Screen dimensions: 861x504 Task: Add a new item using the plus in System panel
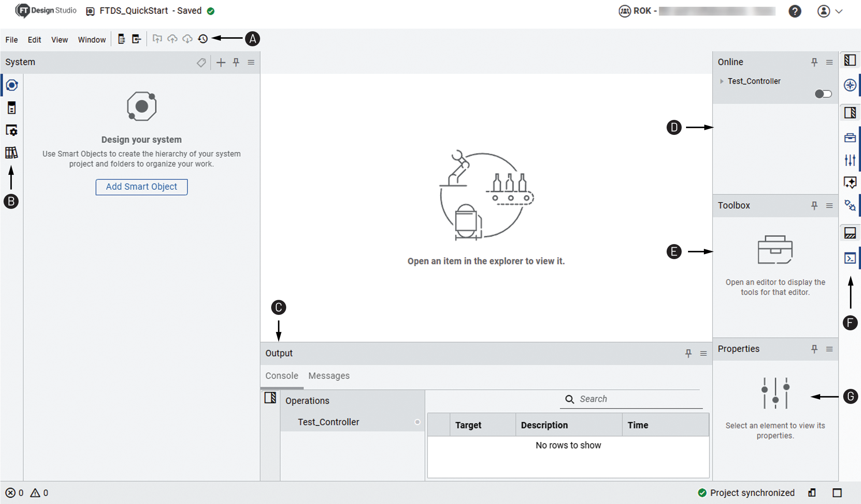coord(221,62)
